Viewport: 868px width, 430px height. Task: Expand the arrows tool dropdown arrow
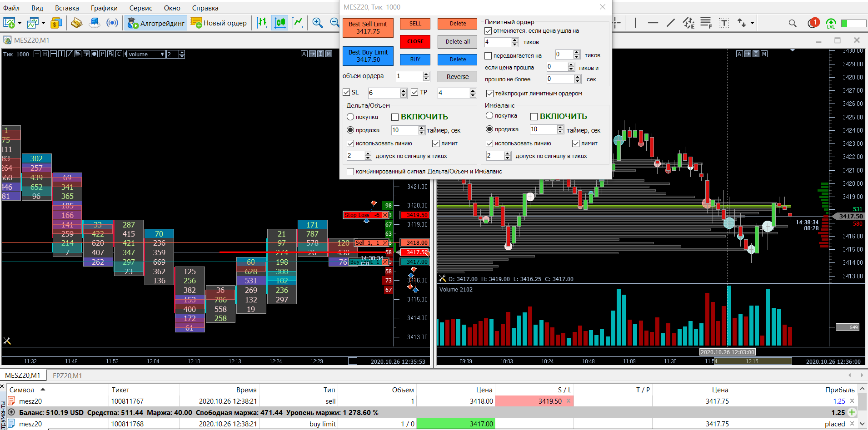[752, 23]
